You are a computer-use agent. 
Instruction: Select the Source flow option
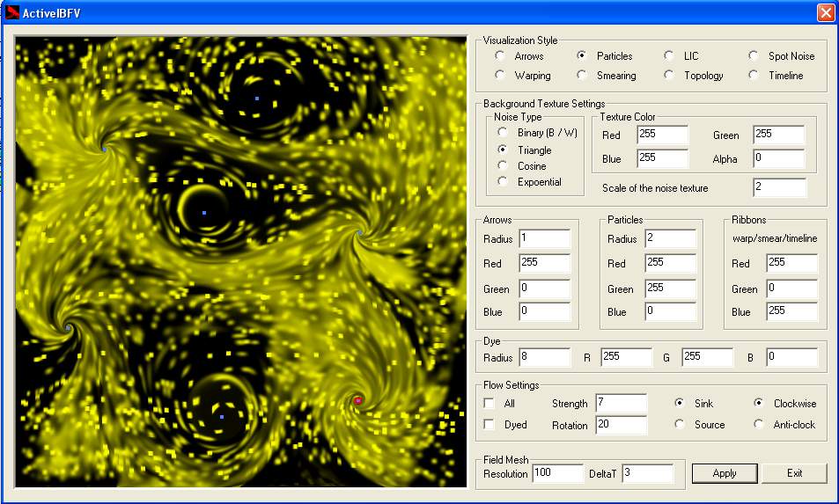tap(679, 425)
